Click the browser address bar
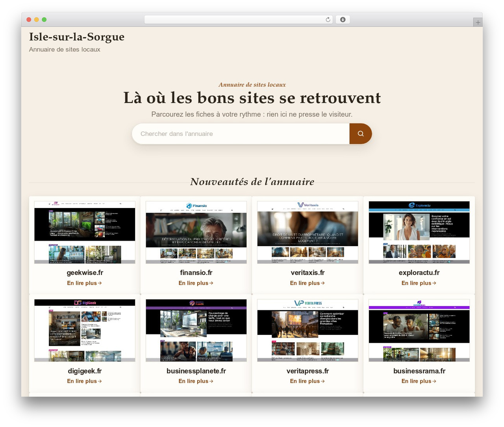This screenshot has width=504, height=427. tap(239, 20)
